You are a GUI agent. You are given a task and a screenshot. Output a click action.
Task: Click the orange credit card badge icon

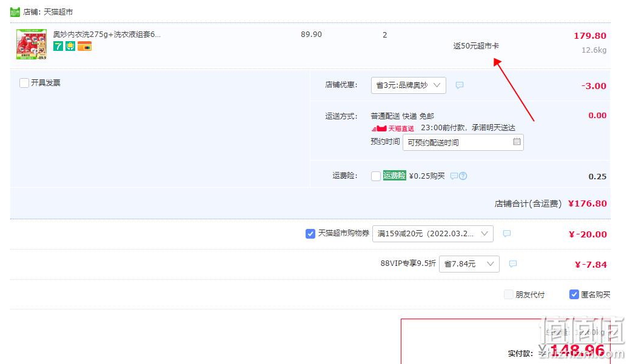coord(85,46)
